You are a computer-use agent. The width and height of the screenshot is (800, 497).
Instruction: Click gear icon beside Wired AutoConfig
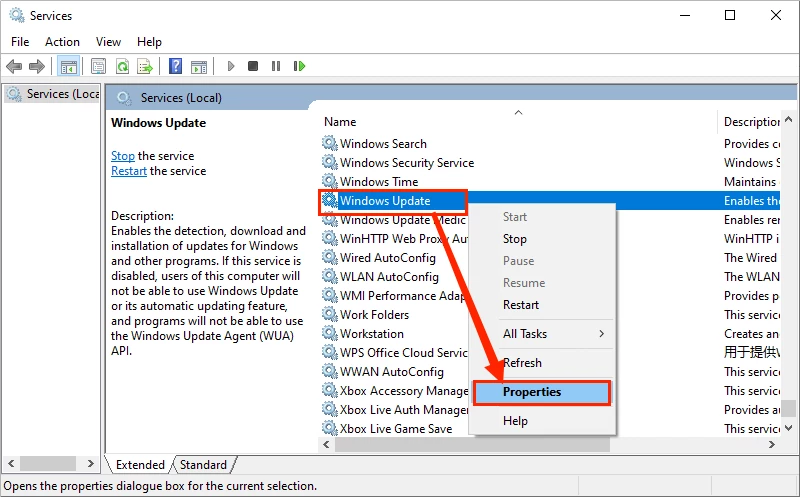[330, 257]
